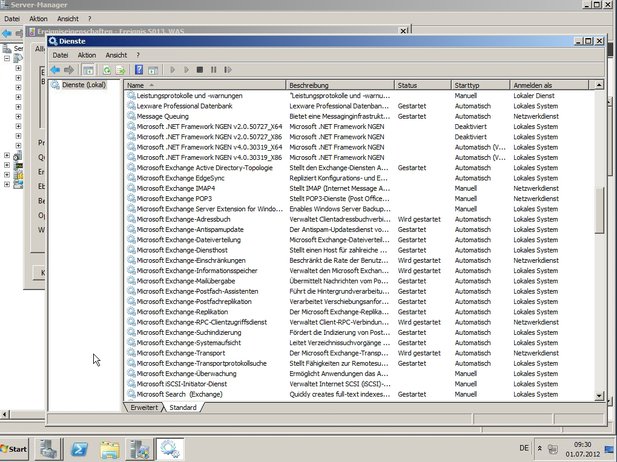Screen dimensions: 617x462
Task: Click the network tray icon near the clock
Action: point(553,449)
